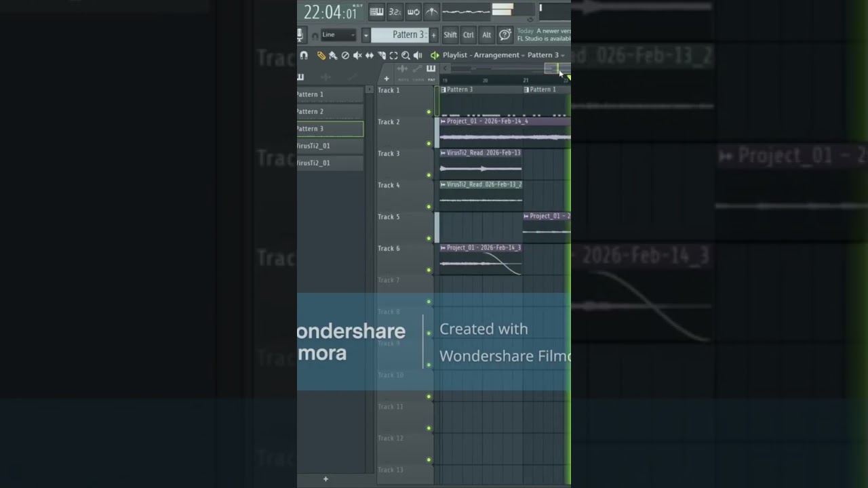Open FL Studio newer version news message

point(543,35)
